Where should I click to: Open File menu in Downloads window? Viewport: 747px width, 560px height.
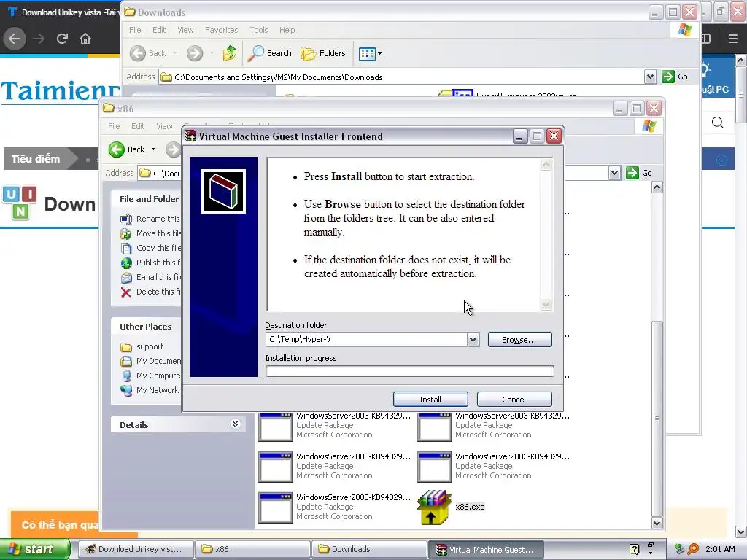[x=135, y=30]
